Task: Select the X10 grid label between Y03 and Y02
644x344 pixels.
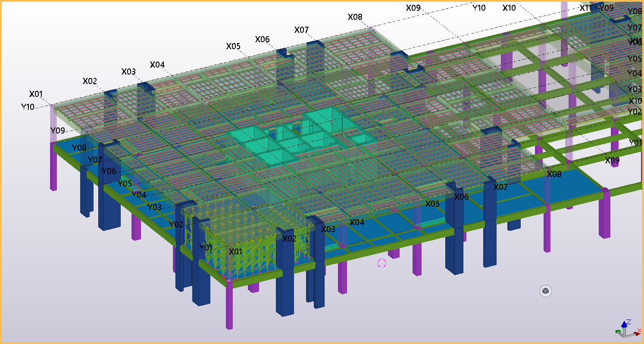Action: pyautogui.click(x=635, y=101)
